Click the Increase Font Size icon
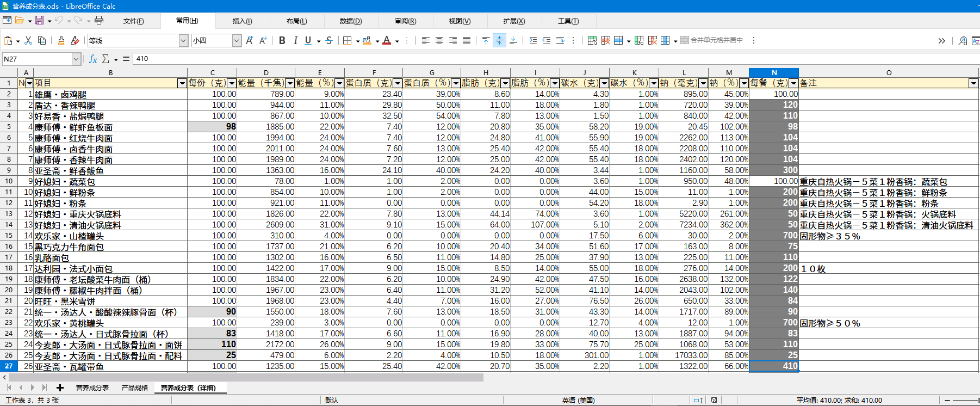The height and width of the screenshot is (406, 980). 249,40
